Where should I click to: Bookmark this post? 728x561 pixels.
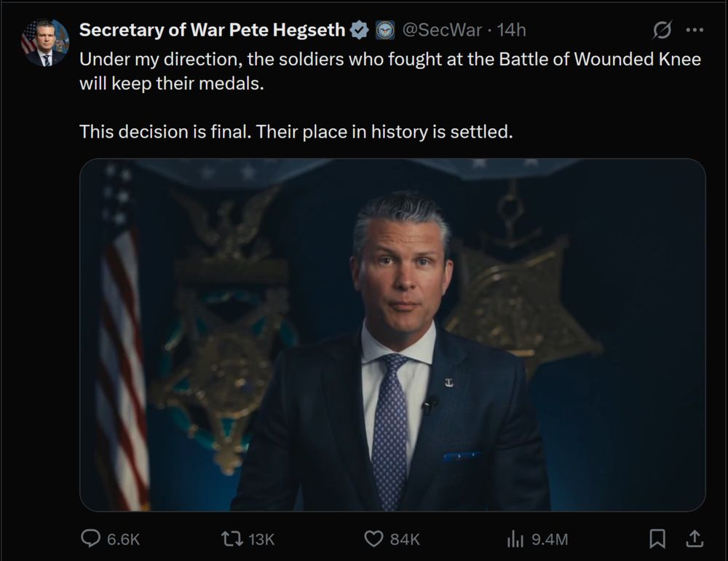[x=657, y=538]
